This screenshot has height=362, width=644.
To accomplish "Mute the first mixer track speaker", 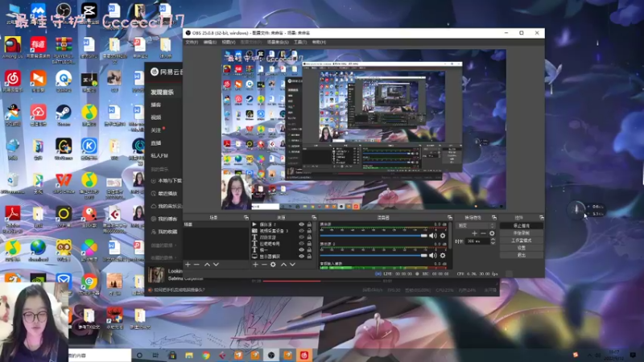I will click(x=433, y=236).
